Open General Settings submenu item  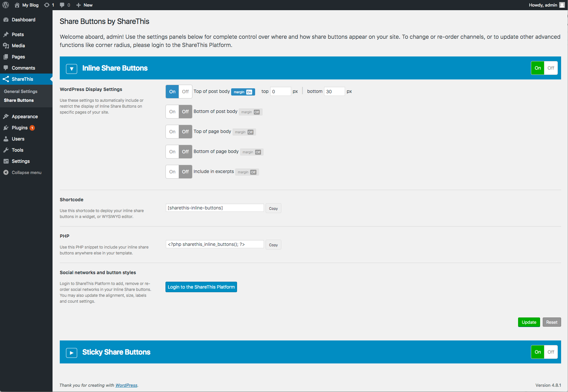tap(21, 91)
